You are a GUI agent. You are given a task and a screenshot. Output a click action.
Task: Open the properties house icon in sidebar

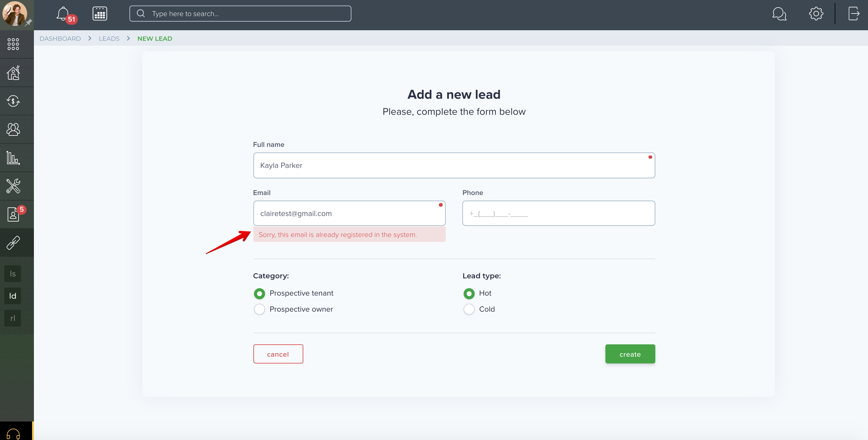click(13, 73)
